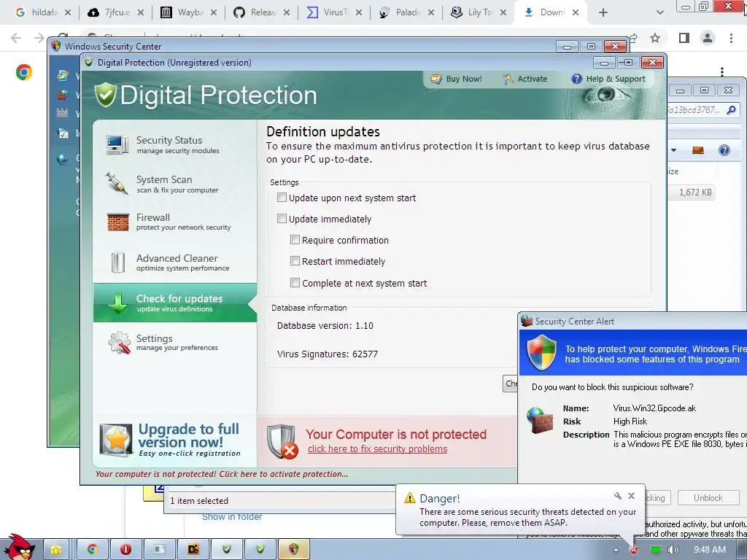Click here to fix security problems link

pos(377,449)
